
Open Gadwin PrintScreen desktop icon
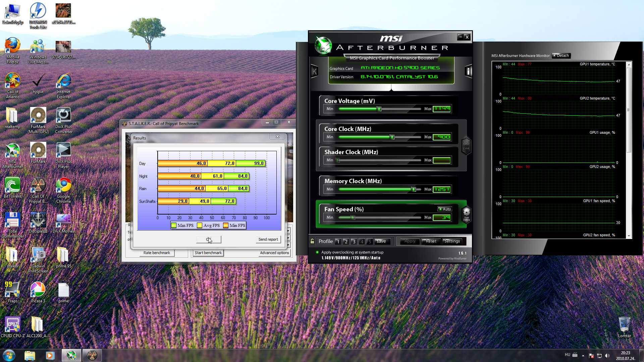click(38, 259)
